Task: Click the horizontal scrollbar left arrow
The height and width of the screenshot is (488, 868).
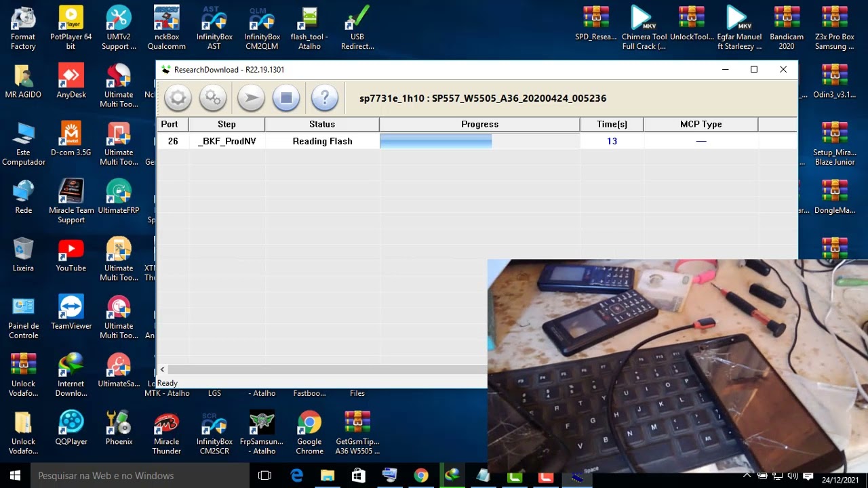Action: click(x=162, y=369)
